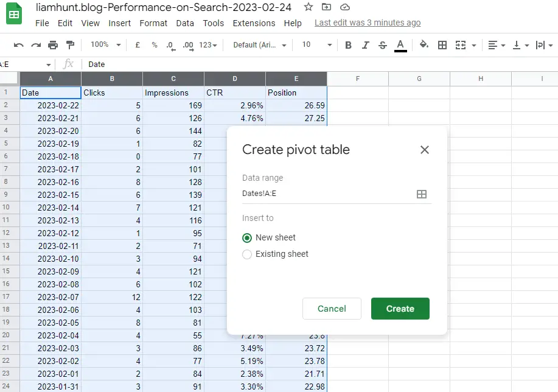558x392 pixels.
Task: Undo the last action
Action: click(18, 45)
